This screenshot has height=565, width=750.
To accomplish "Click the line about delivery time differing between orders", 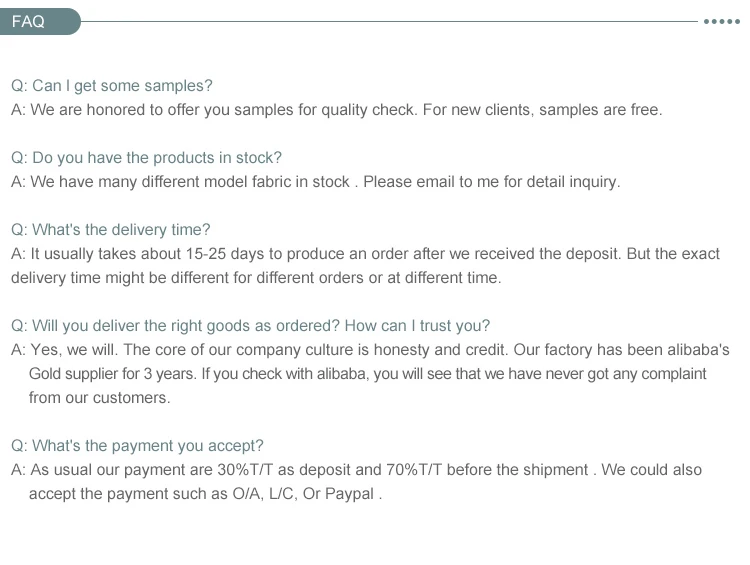I will tap(255, 278).
